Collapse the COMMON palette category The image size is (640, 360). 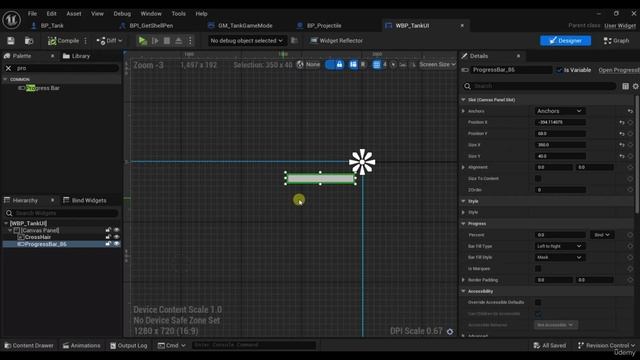coord(5,79)
